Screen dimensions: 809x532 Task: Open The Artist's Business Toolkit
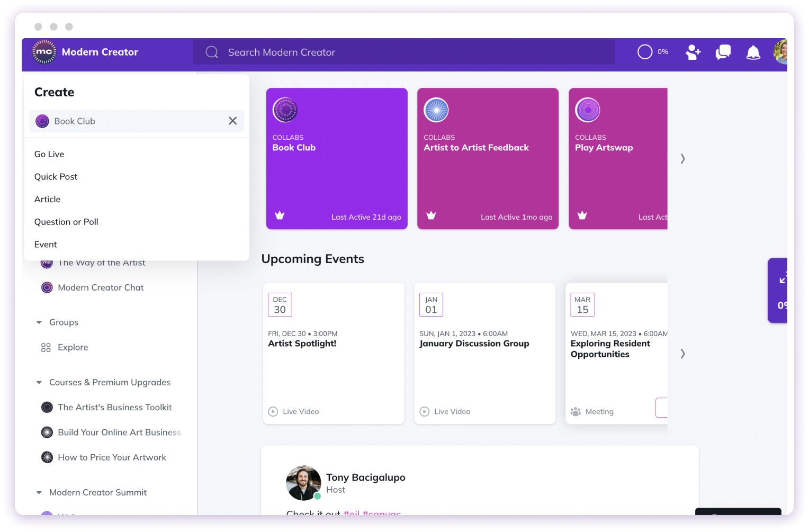pos(115,407)
